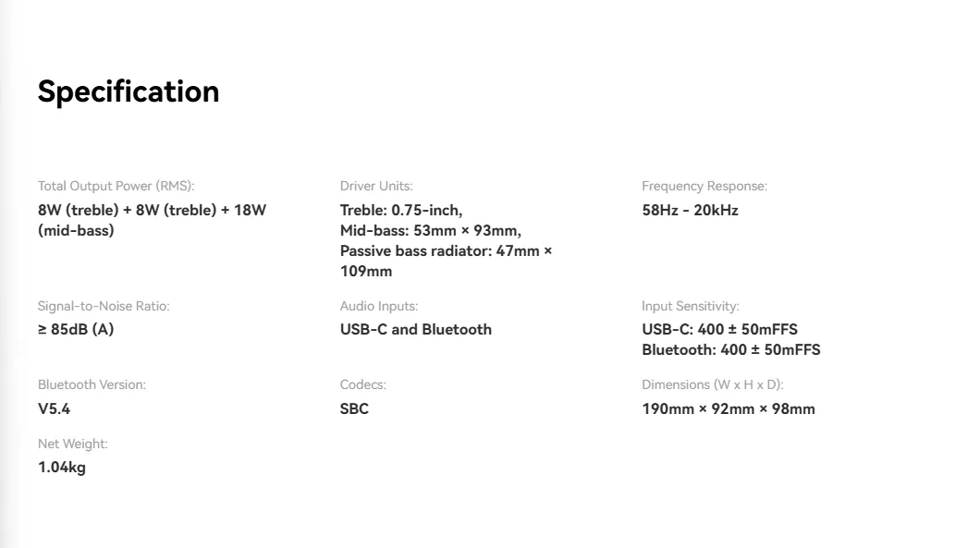Select the SBC codec value
This screenshot has height=548, width=980.
point(354,409)
